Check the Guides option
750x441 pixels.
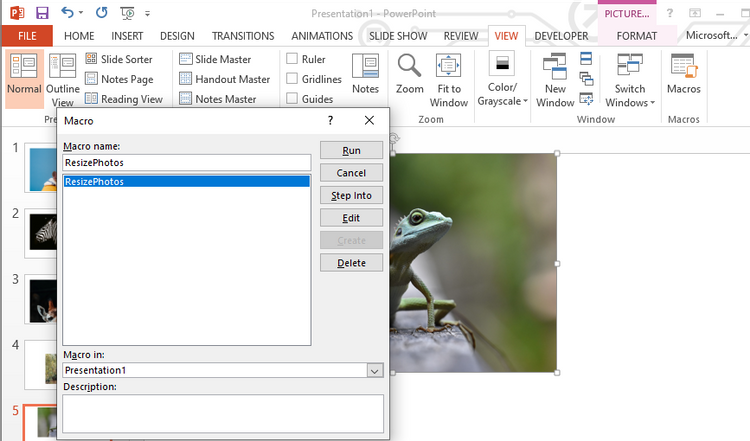click(292, 99)
